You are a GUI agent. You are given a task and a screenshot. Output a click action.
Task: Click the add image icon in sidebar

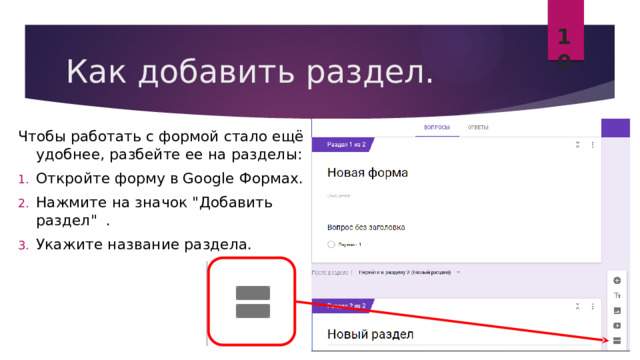pyautogui.click(x=617, y=311)
